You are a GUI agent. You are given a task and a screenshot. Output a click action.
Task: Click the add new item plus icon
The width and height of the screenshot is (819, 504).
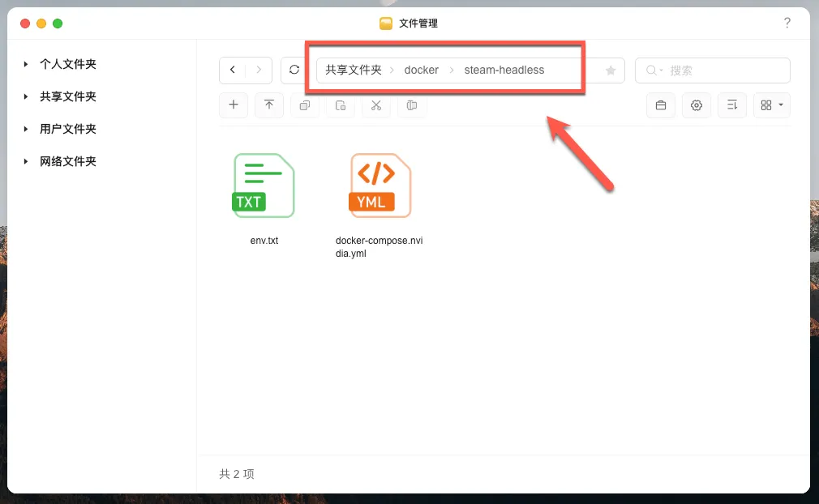pos(234,105)
